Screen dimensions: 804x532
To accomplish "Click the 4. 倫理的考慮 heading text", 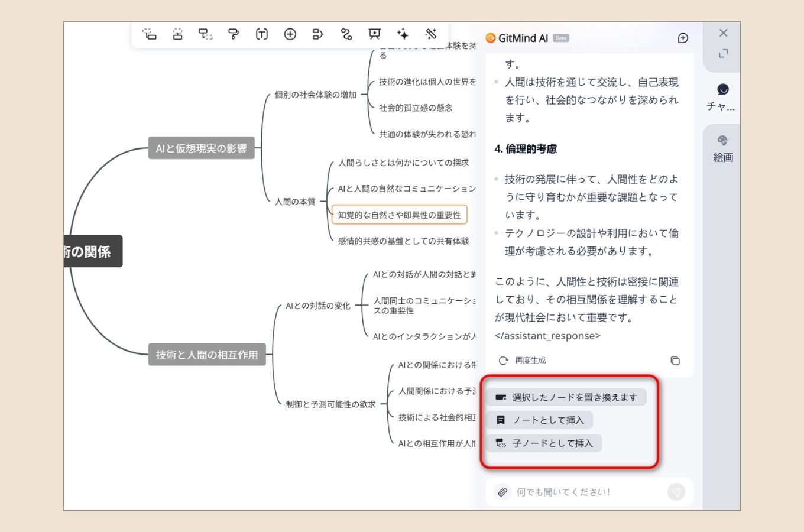I will (526, 149).
